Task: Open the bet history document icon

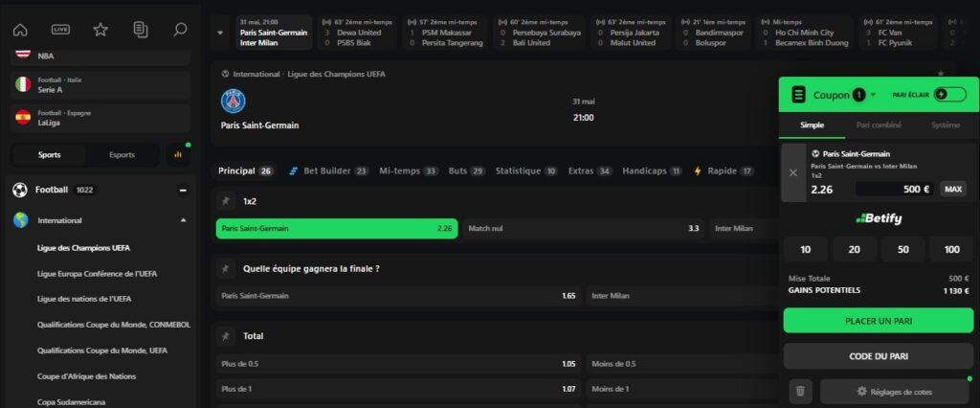Action: (141, 29)
